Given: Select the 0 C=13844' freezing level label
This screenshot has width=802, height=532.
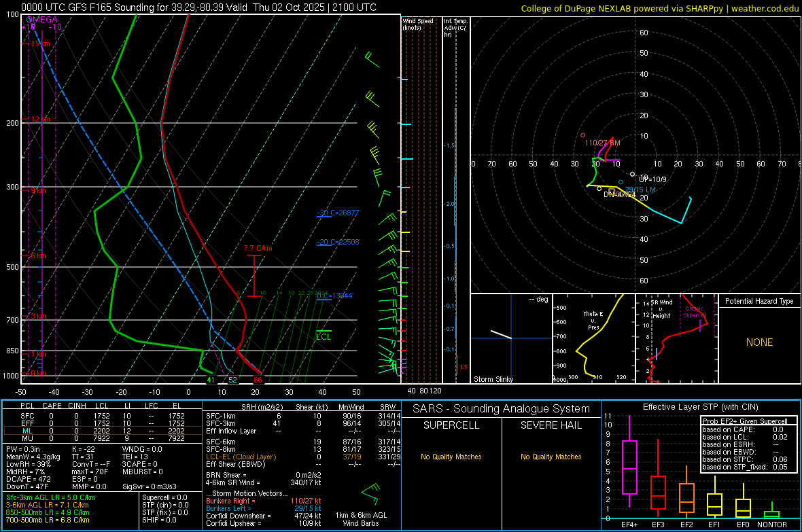Looking at the screenshot, I should 335,296.
